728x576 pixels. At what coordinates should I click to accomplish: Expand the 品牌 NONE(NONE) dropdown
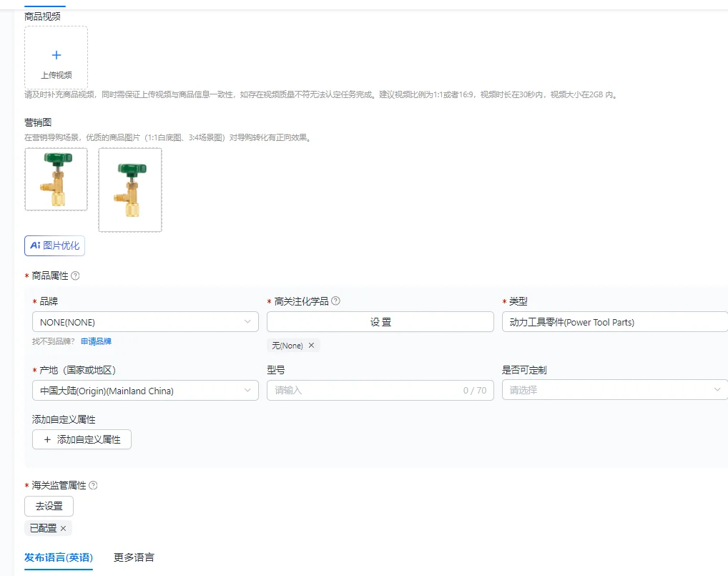coord(145,321)
